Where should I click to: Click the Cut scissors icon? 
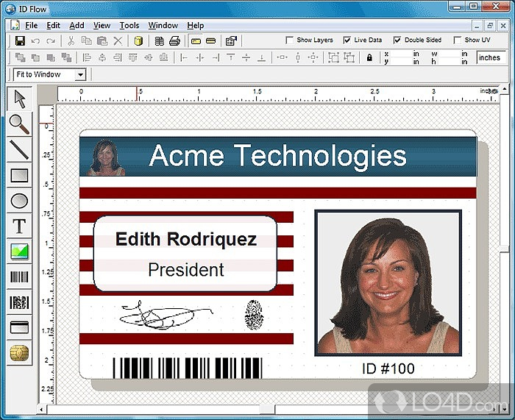71,40
